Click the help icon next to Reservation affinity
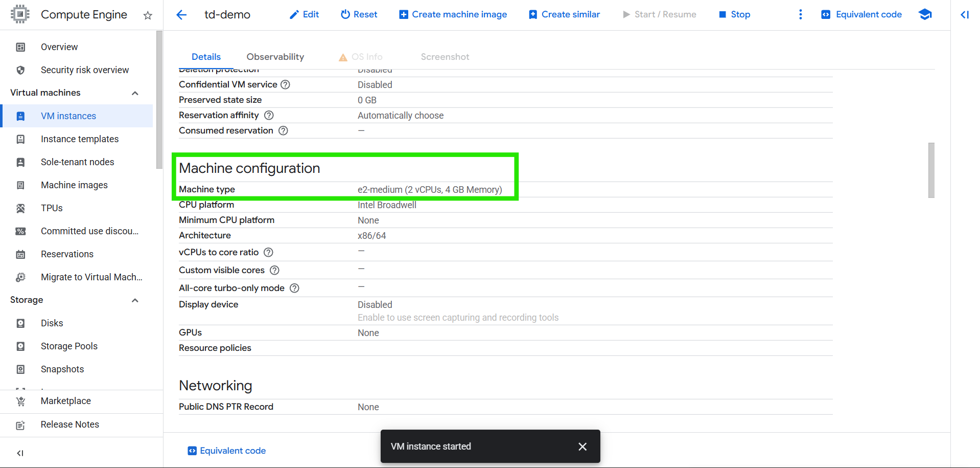Viewport: 980px width, 468px height. pyautogui.click(x=269, y=116)
